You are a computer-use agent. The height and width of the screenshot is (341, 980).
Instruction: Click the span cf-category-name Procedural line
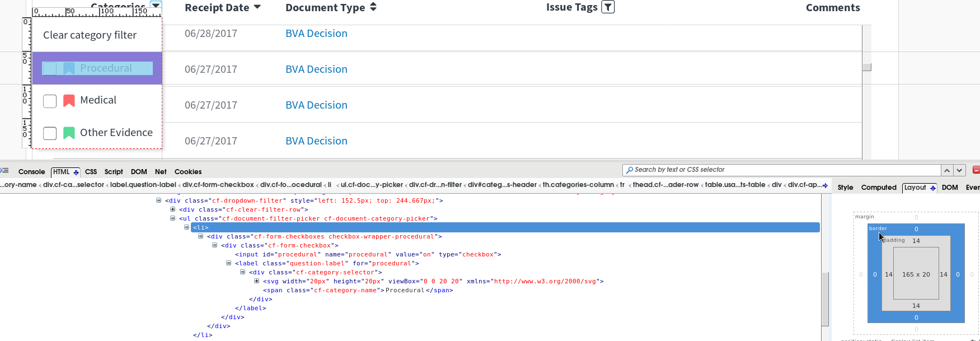point(358,290)
